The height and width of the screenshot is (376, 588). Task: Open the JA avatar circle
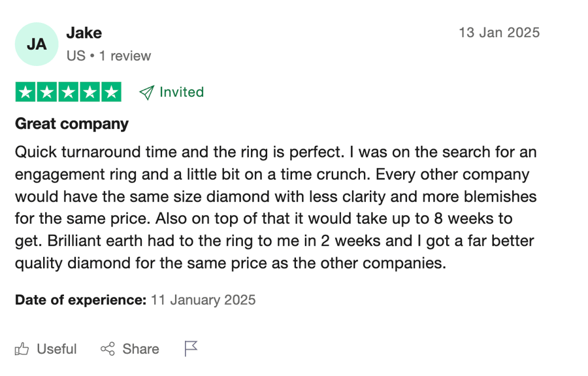(37, 44)
